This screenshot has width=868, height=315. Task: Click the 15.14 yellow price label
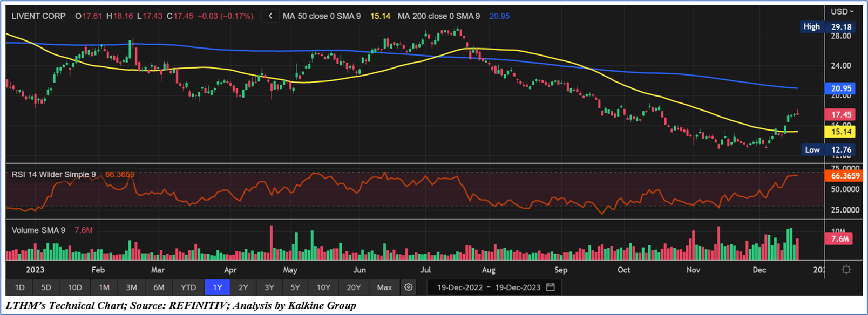[x=840, y=132]
